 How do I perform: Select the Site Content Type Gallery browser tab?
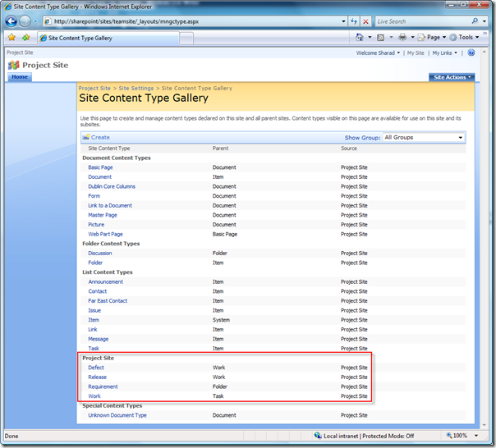108,38
